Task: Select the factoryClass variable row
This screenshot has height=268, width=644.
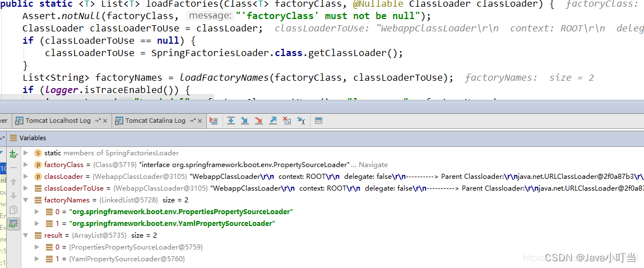Action: pyautogui.click(x=332, y=165)
